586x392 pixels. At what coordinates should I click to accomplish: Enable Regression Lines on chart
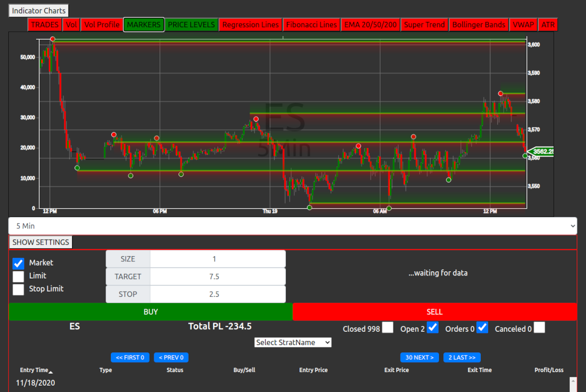250,25
